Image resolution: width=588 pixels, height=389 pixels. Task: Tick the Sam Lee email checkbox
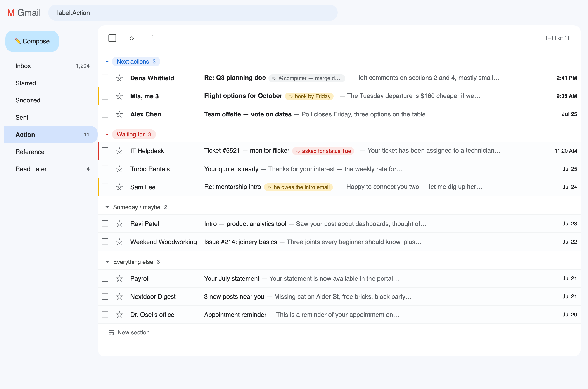[x=105, y=187]
